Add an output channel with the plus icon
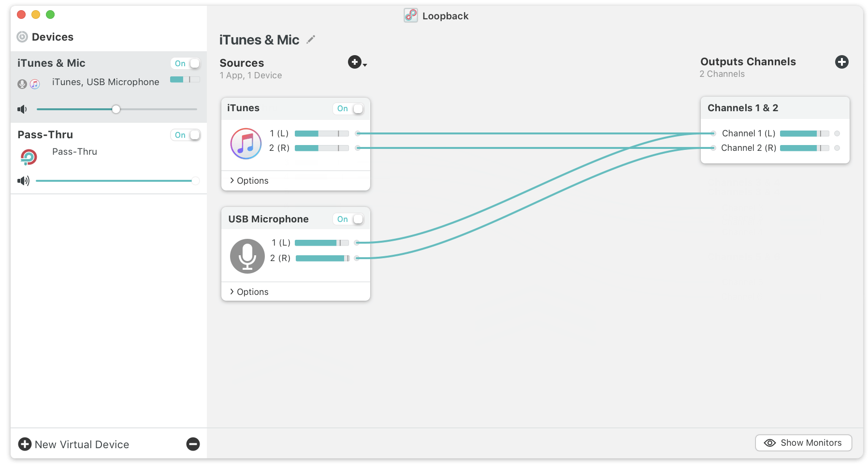The height and width of the screenshot is (468, 868). 841,62
